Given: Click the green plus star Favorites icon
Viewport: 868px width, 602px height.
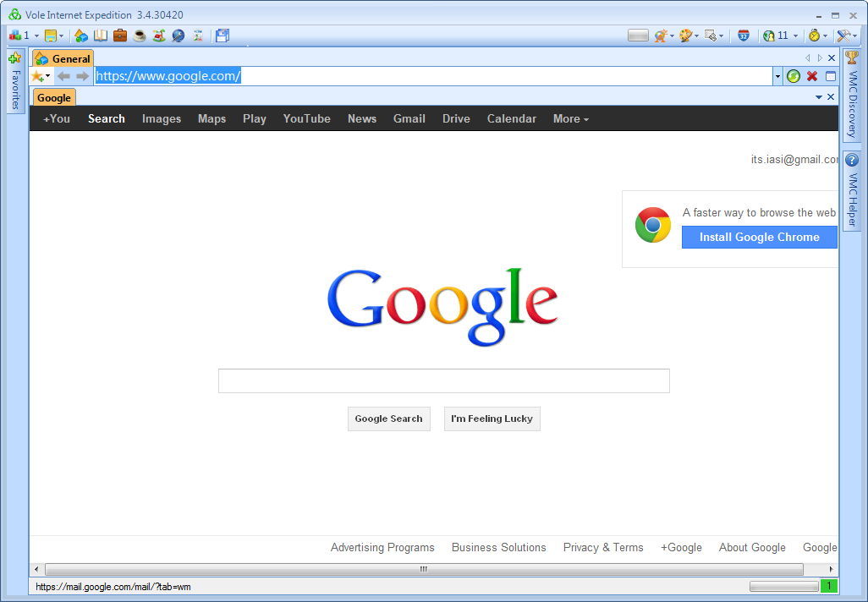Looking at the screenshot, I should [15, 57].
